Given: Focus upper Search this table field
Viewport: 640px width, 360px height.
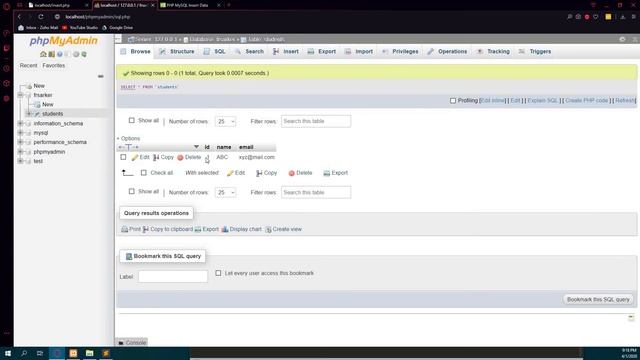Looking at the screenshot, I should pos(316,121).
